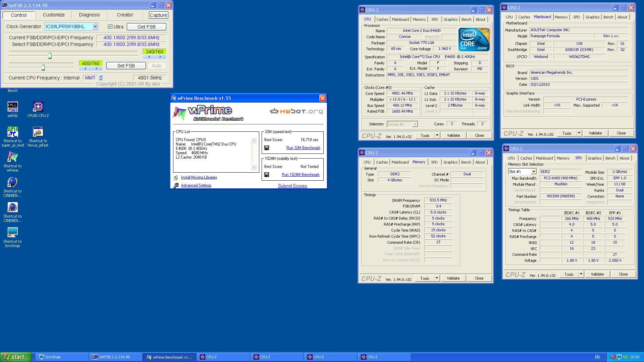Click the right arrow under the 240/760 value
644x362 pixels.
tap(160, 57)
